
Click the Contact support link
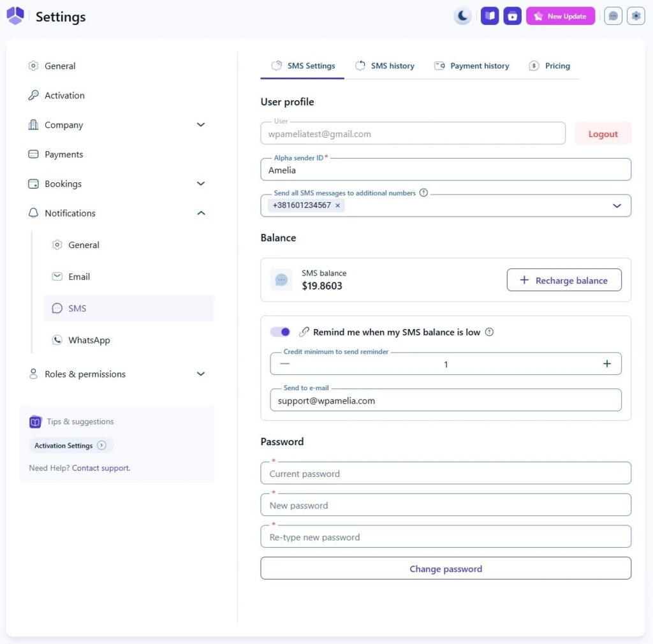click(101, 468)
